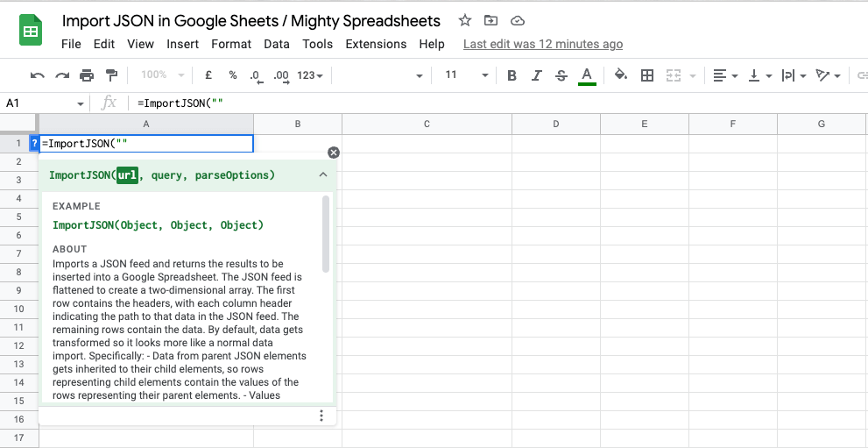
Task: Select column F header
Action: coord(733,124)
